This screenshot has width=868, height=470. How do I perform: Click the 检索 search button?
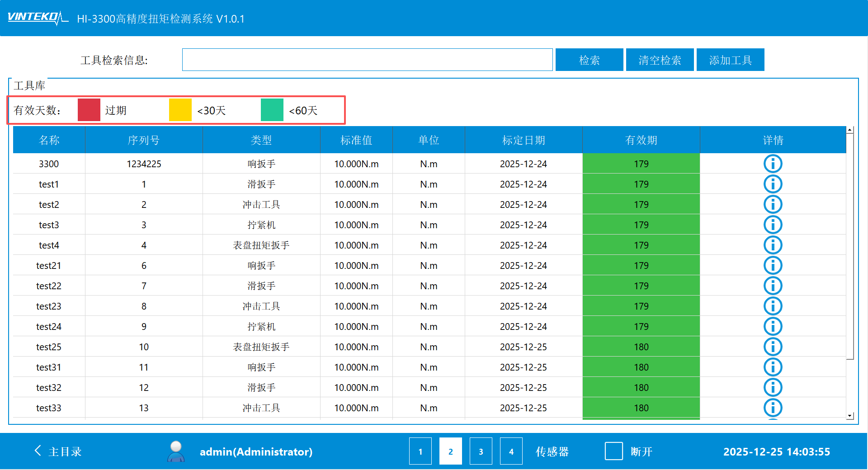click(589, 60)
